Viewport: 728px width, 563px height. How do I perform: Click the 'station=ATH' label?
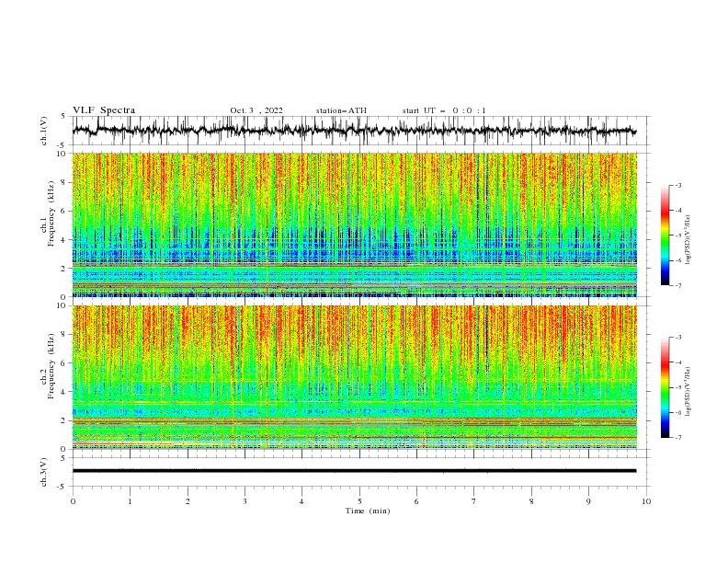341,110
